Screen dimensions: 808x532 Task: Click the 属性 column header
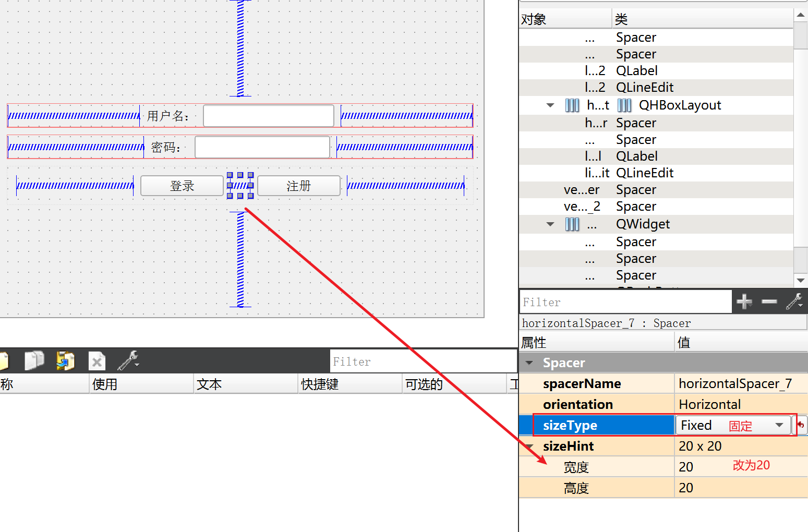597,343
